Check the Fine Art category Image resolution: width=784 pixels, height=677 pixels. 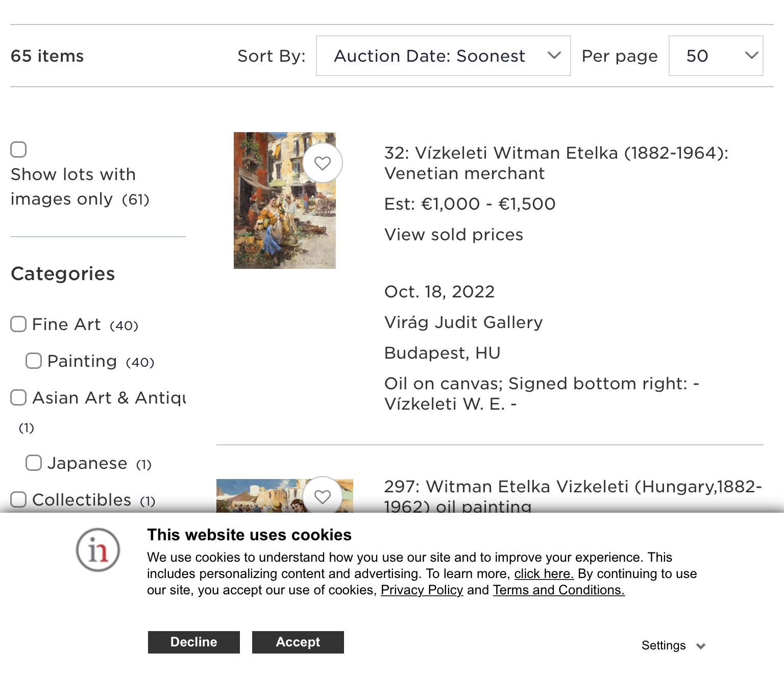click(19, 324)
